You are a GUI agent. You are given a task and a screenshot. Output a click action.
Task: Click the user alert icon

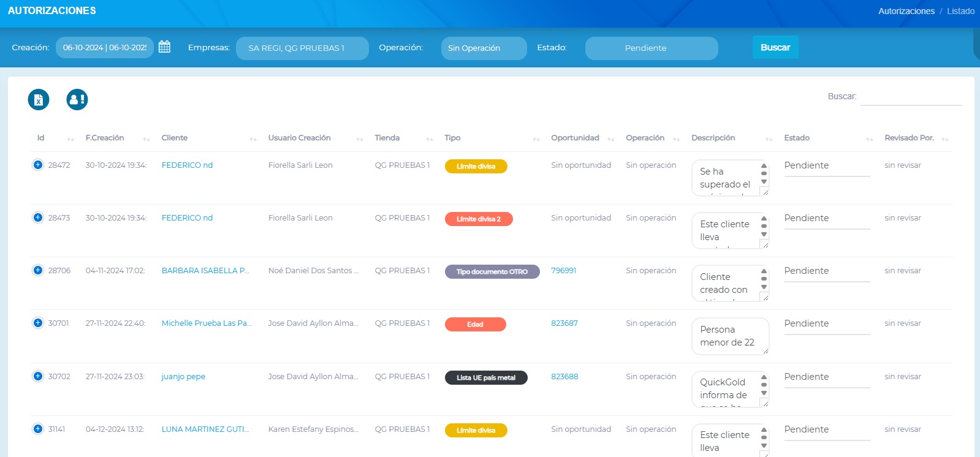click(x=77, y=99)
